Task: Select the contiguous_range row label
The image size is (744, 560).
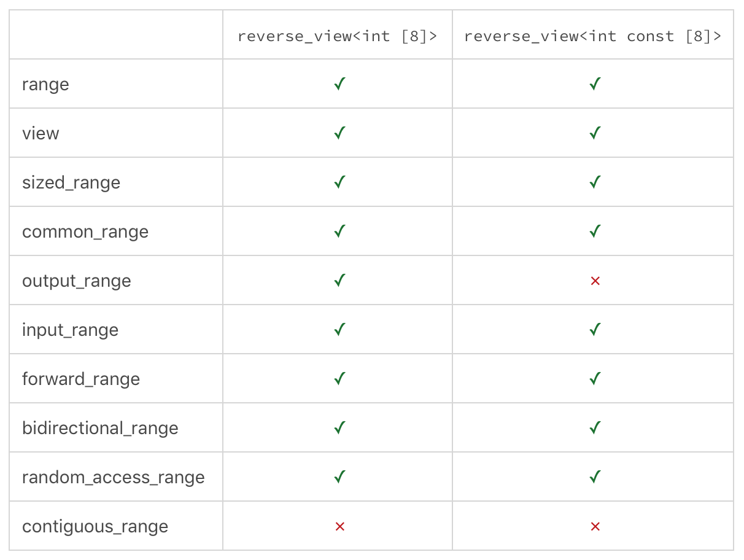Action: [95, 527]
